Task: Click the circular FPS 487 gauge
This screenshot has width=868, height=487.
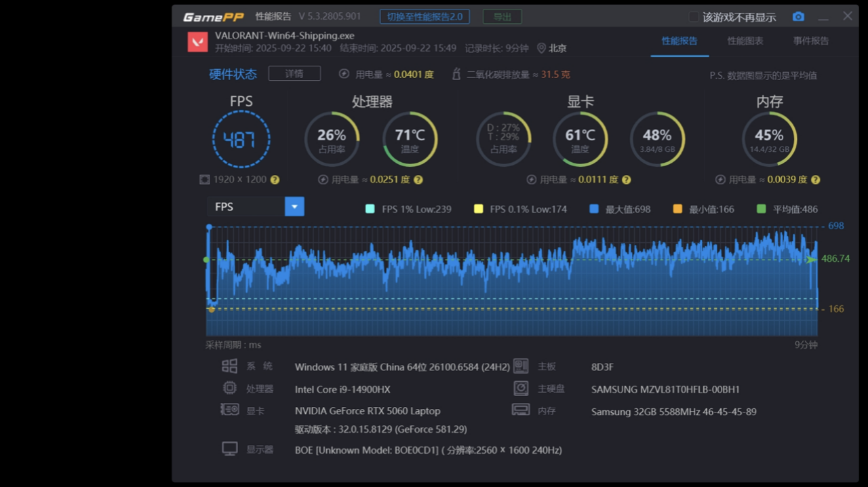Action: (241, 140)
